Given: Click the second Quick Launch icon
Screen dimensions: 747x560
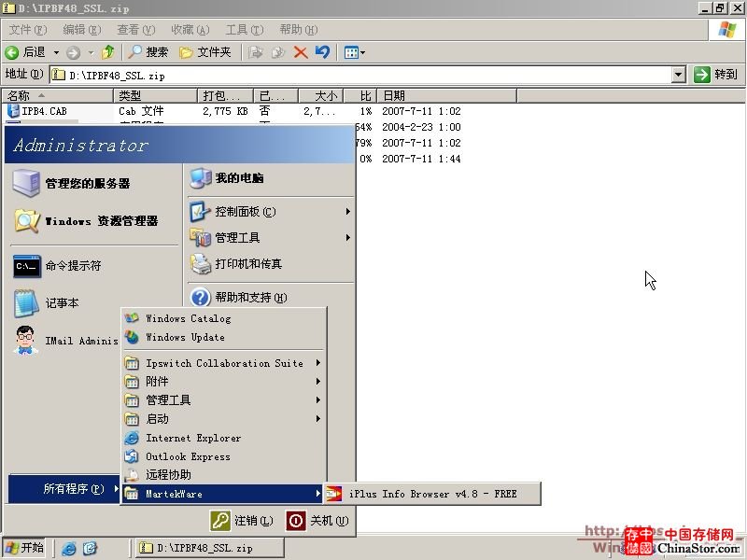Looking at the screenshot, I should coord(90,548).
